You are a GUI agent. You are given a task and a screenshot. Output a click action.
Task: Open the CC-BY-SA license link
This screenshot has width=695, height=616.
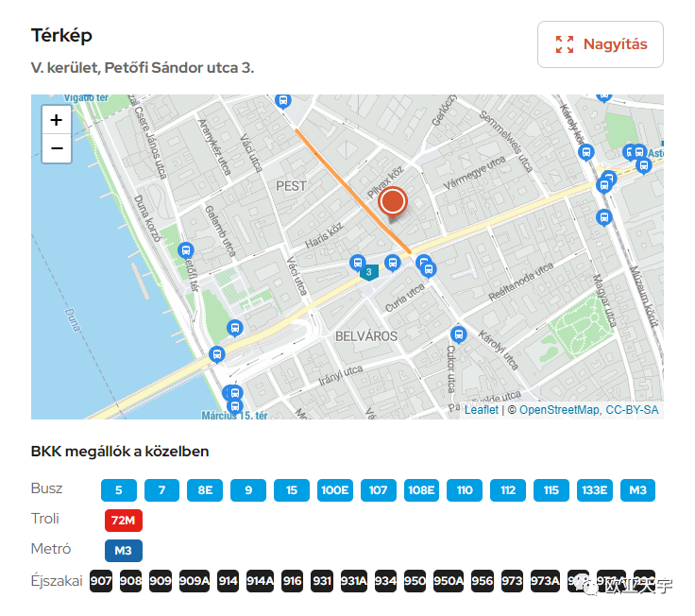(x=632, y=410)
